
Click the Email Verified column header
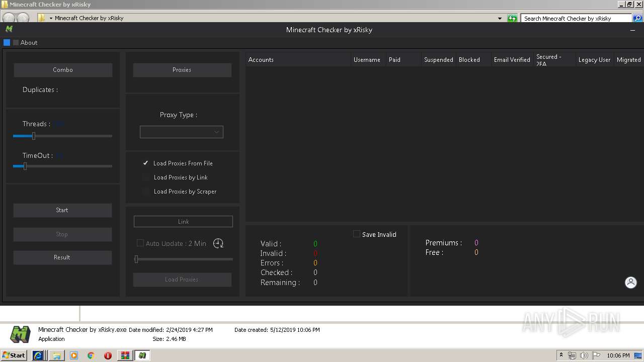512,60
